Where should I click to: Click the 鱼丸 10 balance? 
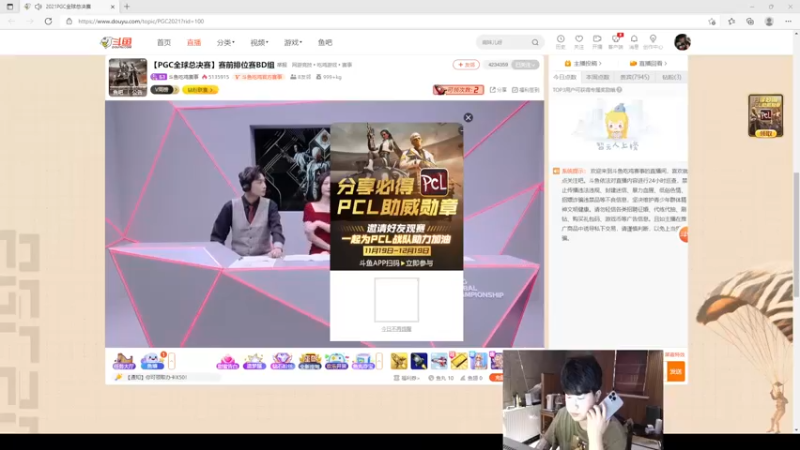pyautogui.click(x=441, y=378)
